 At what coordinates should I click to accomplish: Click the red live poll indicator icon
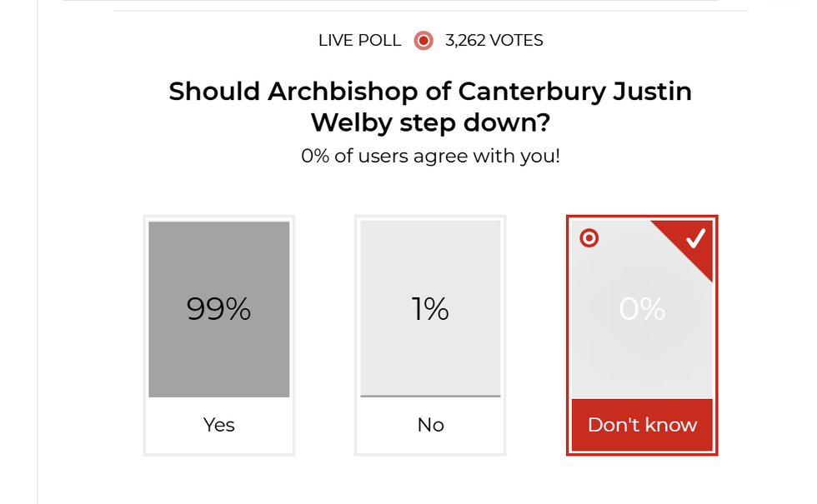[x=424, y=40]
